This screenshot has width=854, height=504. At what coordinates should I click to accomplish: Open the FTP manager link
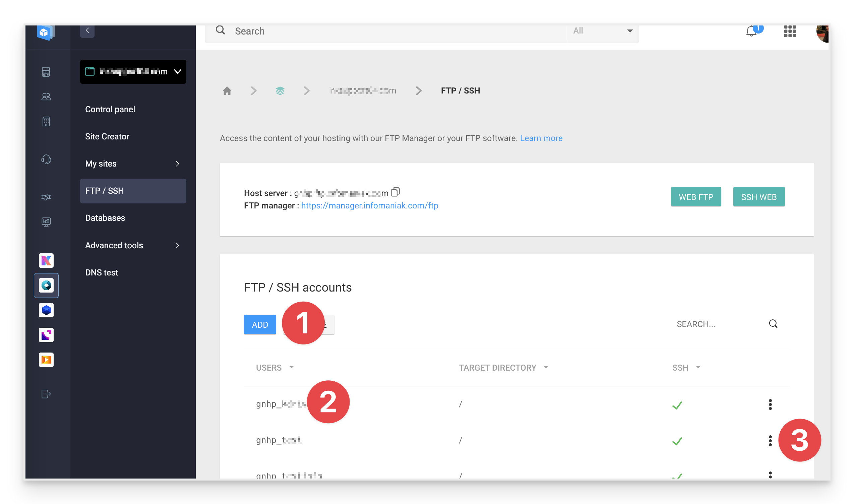[369, 205]
